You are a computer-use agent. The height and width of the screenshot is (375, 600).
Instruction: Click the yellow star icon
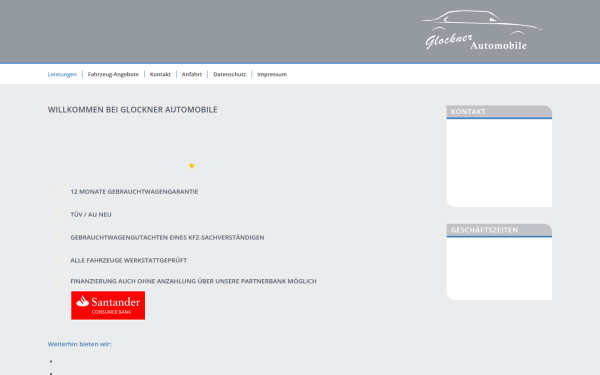(x=192, y=166)
